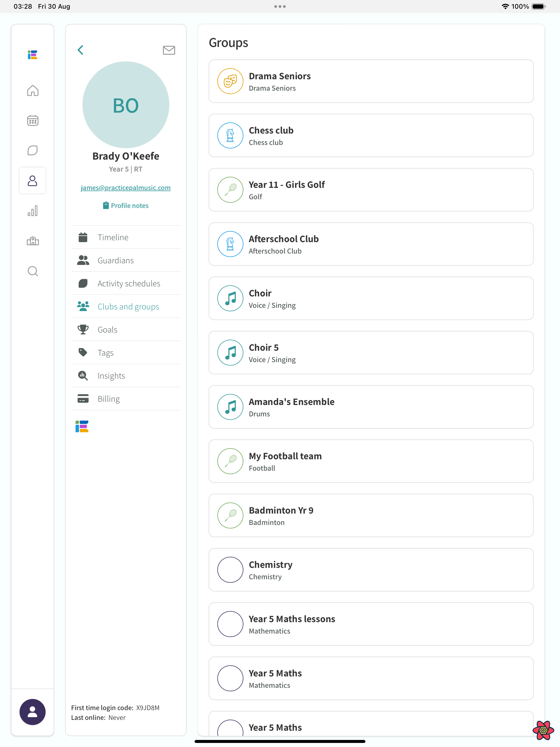
Task: Click My Football team racket icon
Action: coord(230,461)
